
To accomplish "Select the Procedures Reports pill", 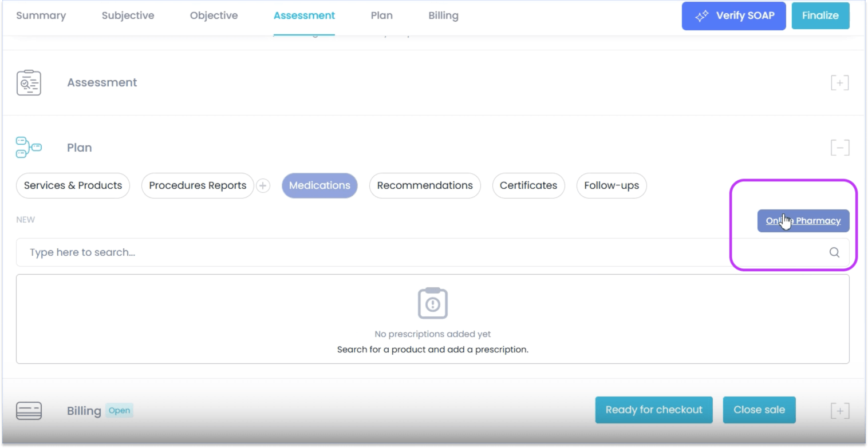I will (198, 185).
